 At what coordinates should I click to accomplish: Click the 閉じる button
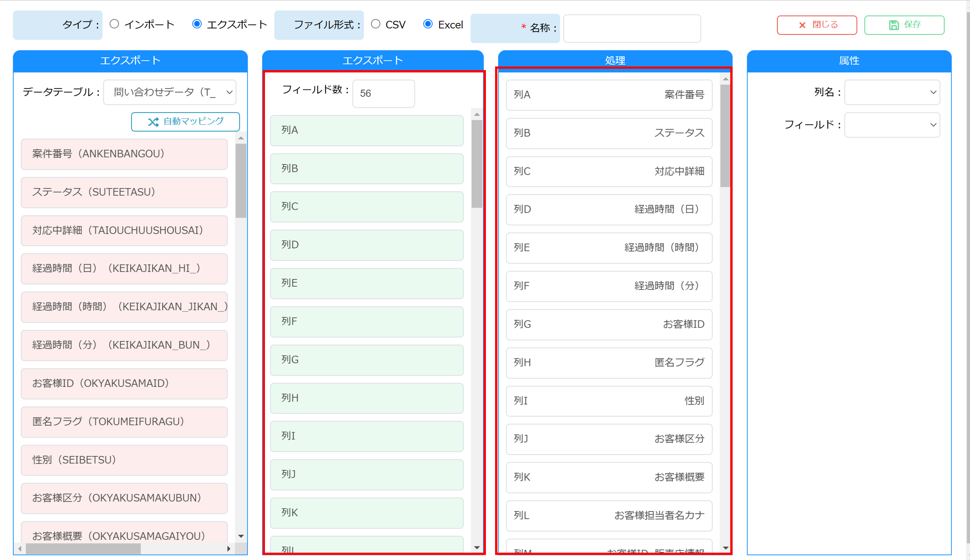pos(816,25)
